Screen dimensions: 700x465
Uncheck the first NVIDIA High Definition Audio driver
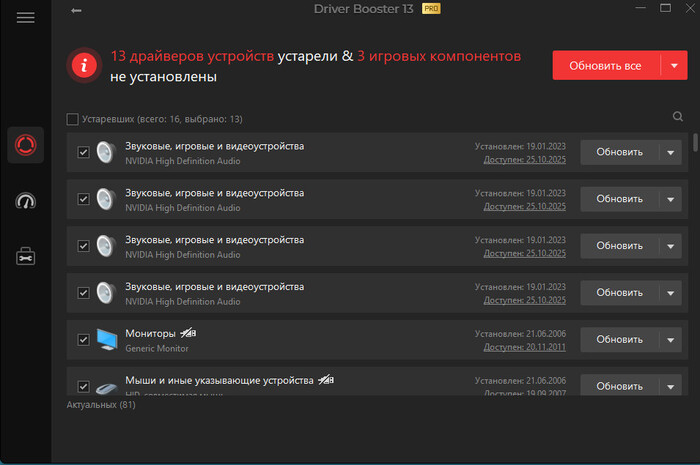pyautogui.click(x=84, y=153)
